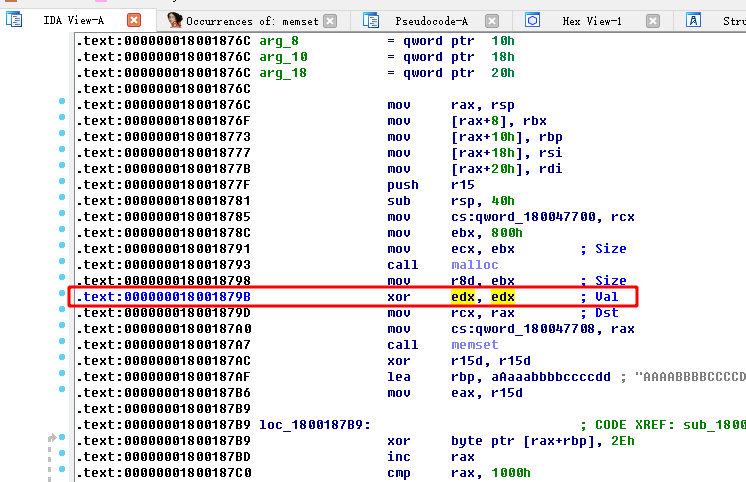
Task: Select arg_8 variable definition
Action: (x=279, y=41)
